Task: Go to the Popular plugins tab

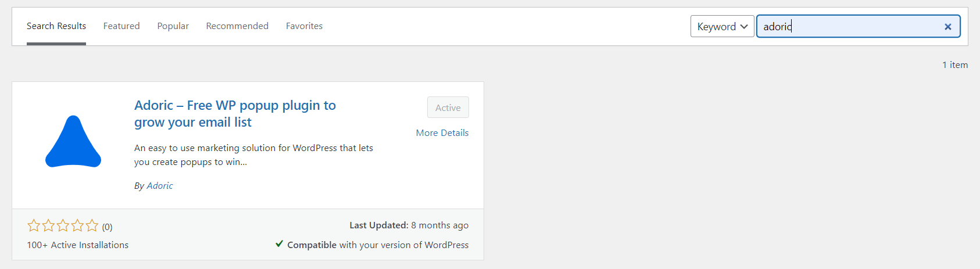Action: [173, 26]
